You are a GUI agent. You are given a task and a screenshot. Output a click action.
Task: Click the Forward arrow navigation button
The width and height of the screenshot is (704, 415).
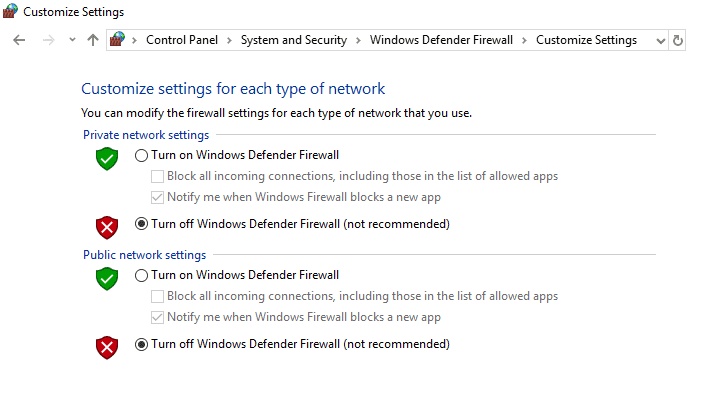(48, 40)
